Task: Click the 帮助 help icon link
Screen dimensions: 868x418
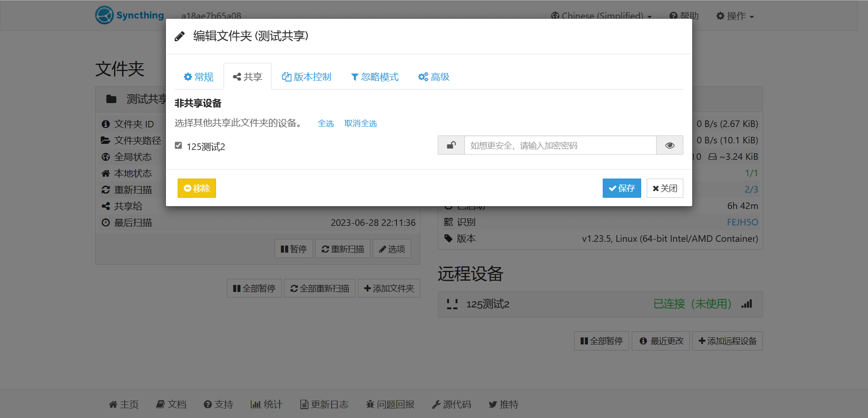Action: point(684,16)
